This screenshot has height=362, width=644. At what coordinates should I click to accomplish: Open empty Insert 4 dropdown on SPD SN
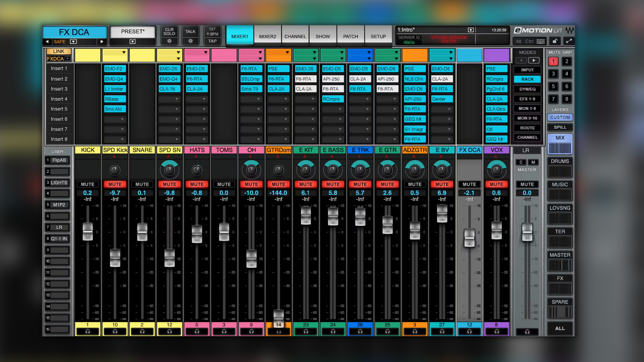click(x=169, y=99)
